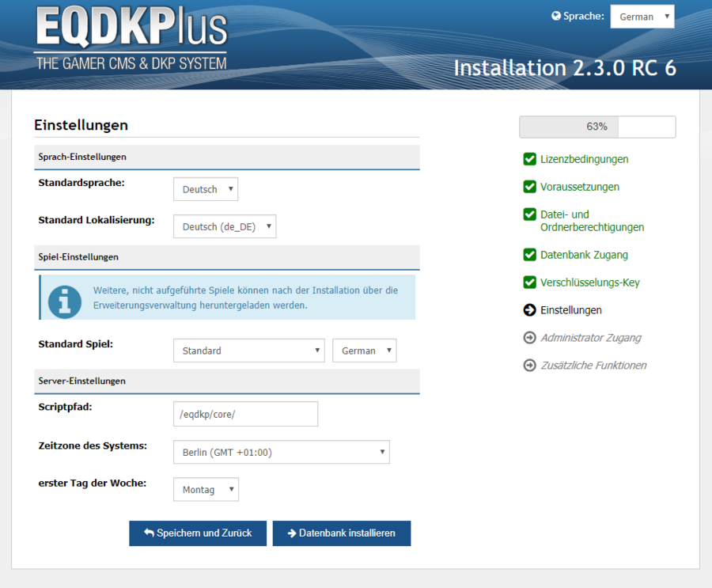Viewport: 712px width, 588px height.
Task: Open the Zeitzone des Systems dropdown
Action: coord(281,452)
